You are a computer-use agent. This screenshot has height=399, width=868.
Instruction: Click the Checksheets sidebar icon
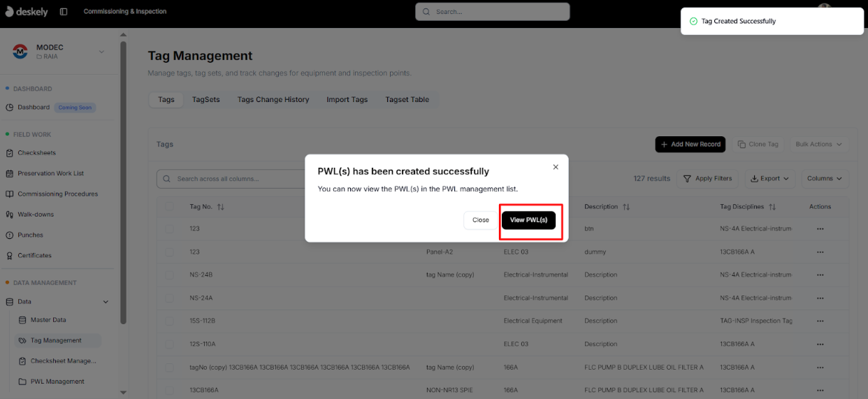(x=10, y=153)
